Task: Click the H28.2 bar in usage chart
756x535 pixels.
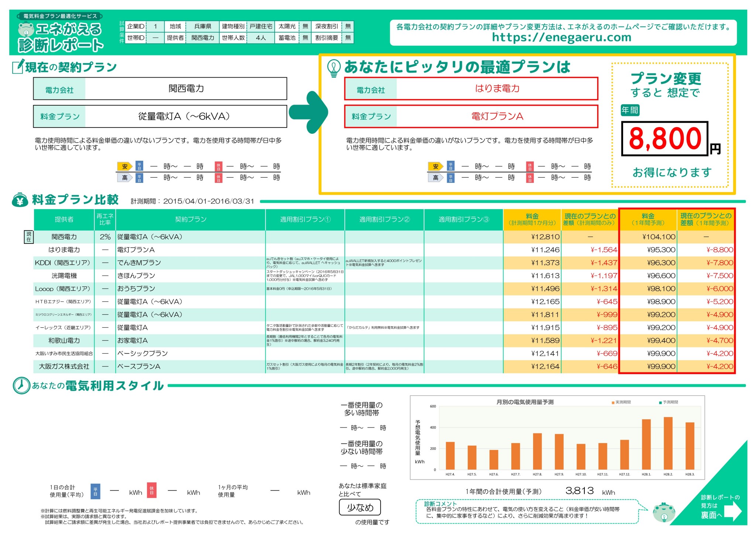Action: 668,443
